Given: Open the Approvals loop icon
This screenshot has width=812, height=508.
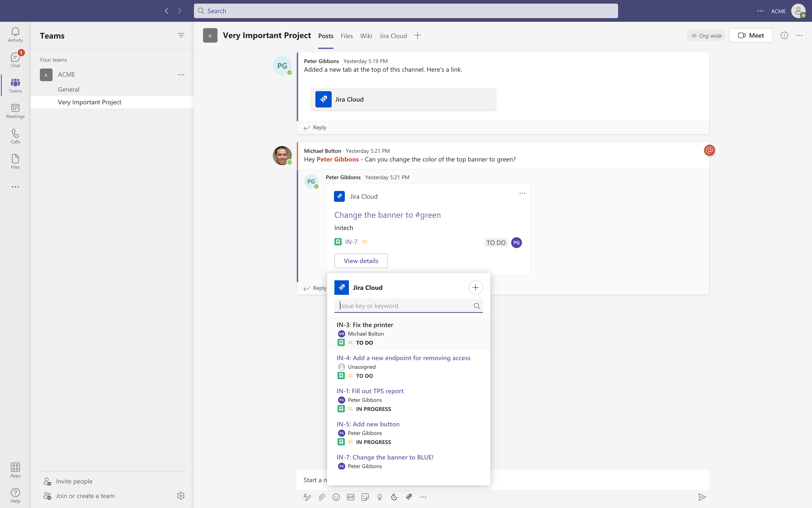Looking at the screenshot, I should click(394, 497).
